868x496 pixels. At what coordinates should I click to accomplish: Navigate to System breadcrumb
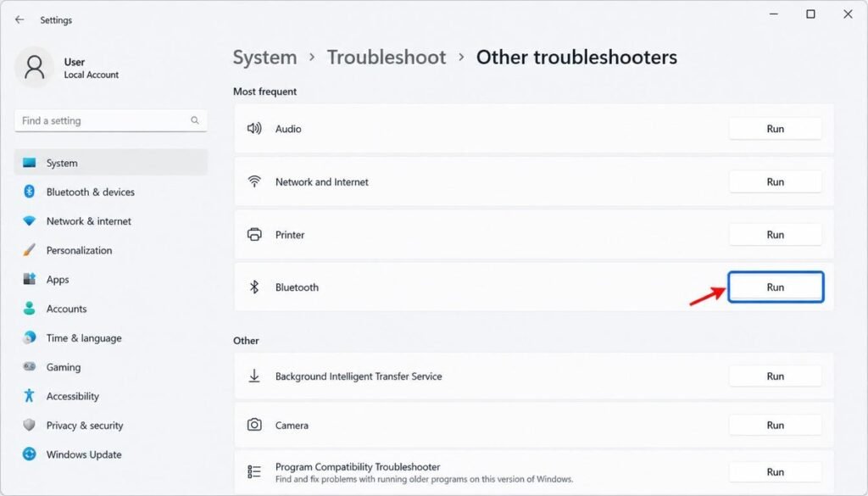click(264, 57)
